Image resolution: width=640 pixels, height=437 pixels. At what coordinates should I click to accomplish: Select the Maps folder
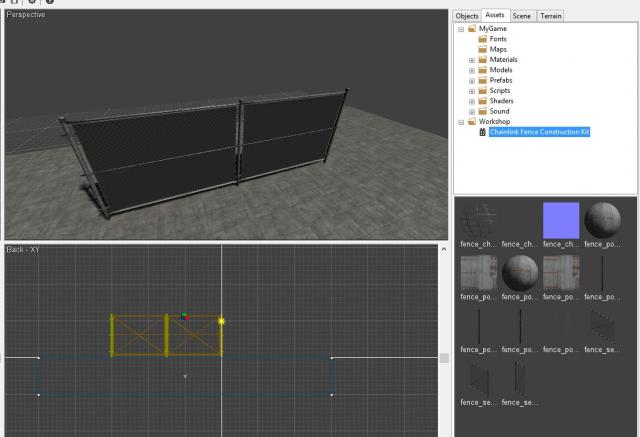pos(497,49)
